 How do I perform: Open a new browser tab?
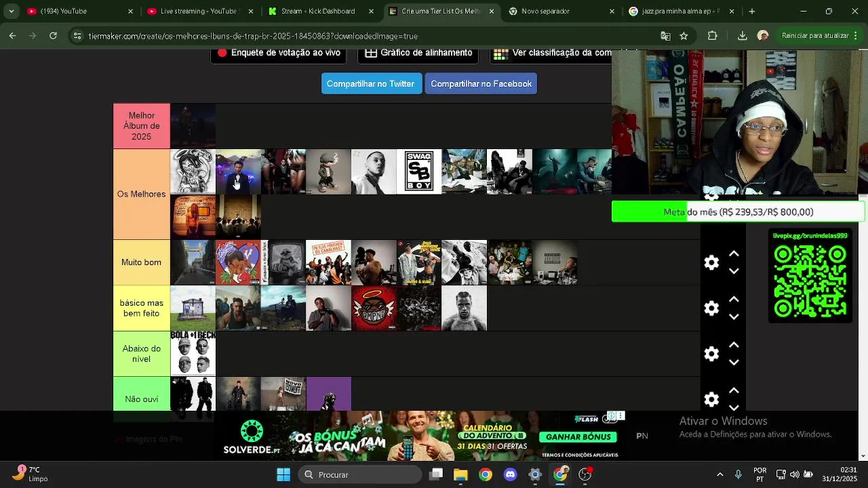[751, 11]
